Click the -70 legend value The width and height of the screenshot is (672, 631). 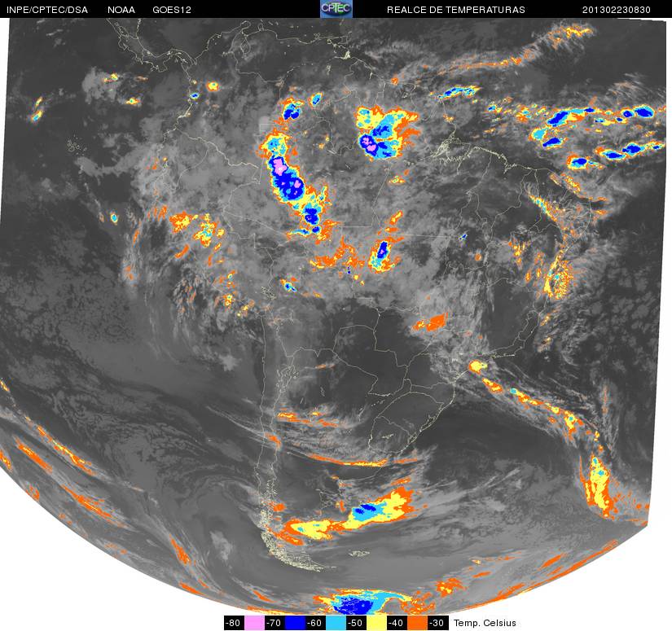point(275,623)
